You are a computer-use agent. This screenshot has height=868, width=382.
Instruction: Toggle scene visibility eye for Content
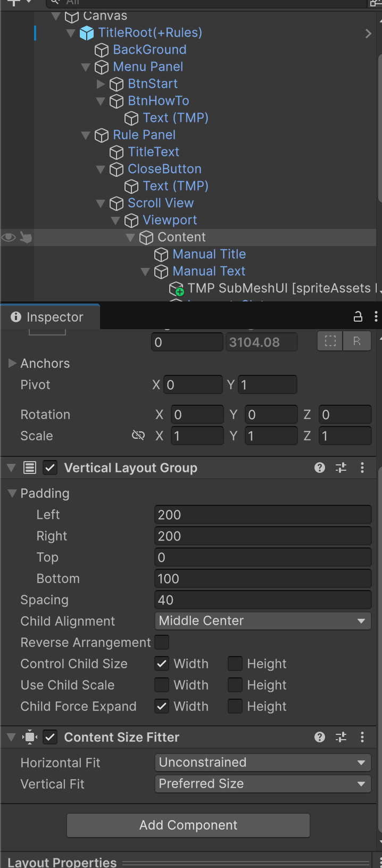pyautogui.click(x=9, y=237)
